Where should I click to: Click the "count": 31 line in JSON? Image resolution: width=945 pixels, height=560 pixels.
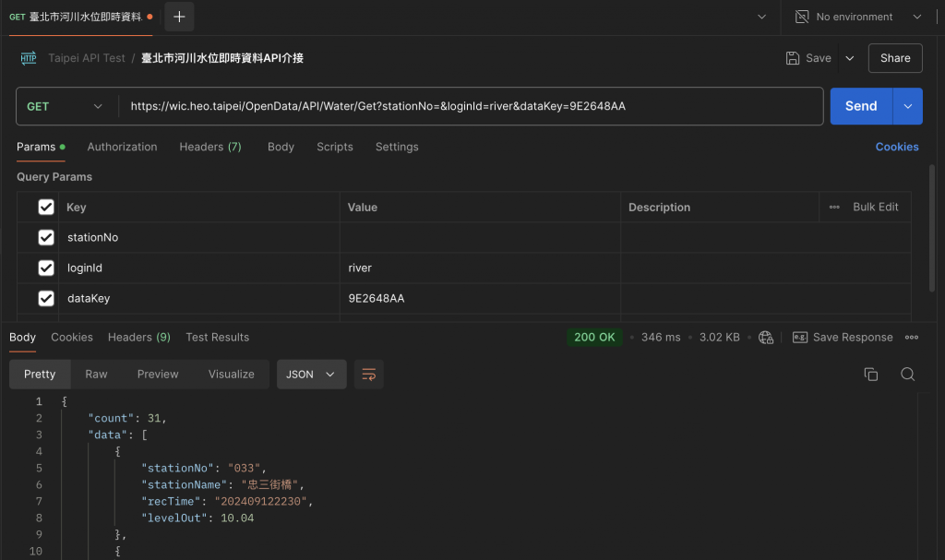tap(127, 418)
